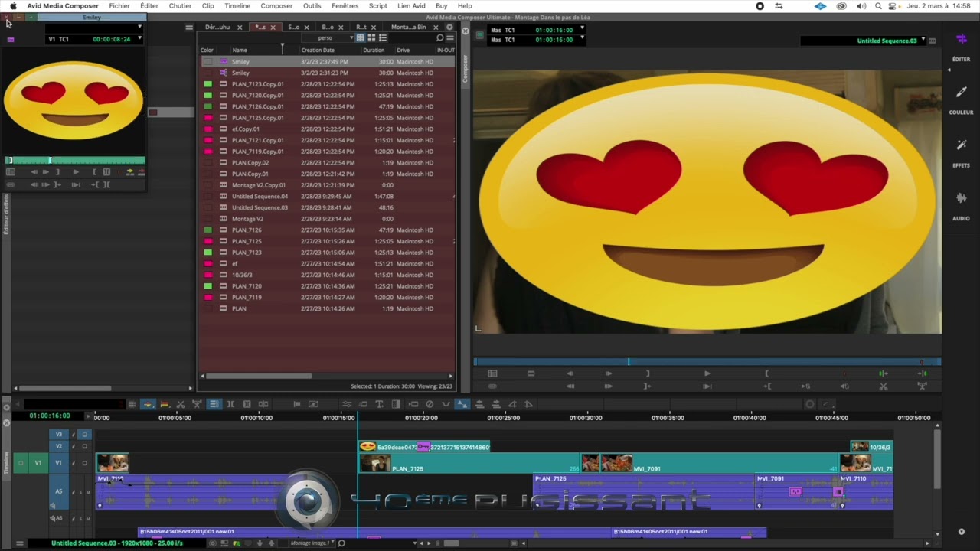Switch bin to text list view icon

(361, 37)
